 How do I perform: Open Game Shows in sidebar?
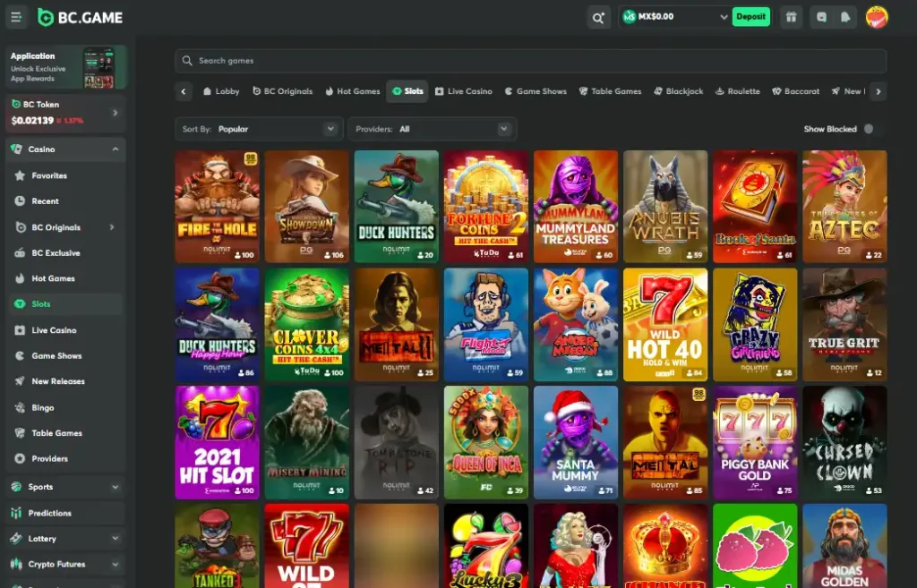pyautogui.click(x=65, y=355)
